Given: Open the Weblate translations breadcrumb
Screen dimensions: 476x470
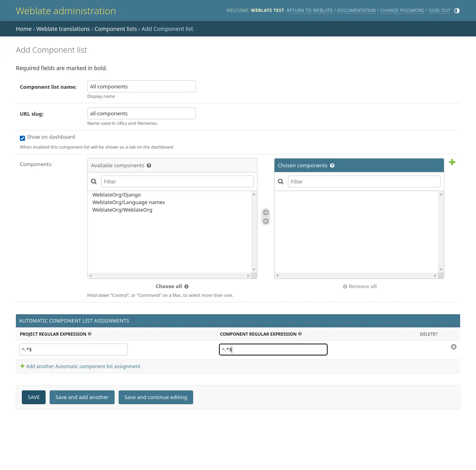Looking at the screenshot, I should (63, 29).
